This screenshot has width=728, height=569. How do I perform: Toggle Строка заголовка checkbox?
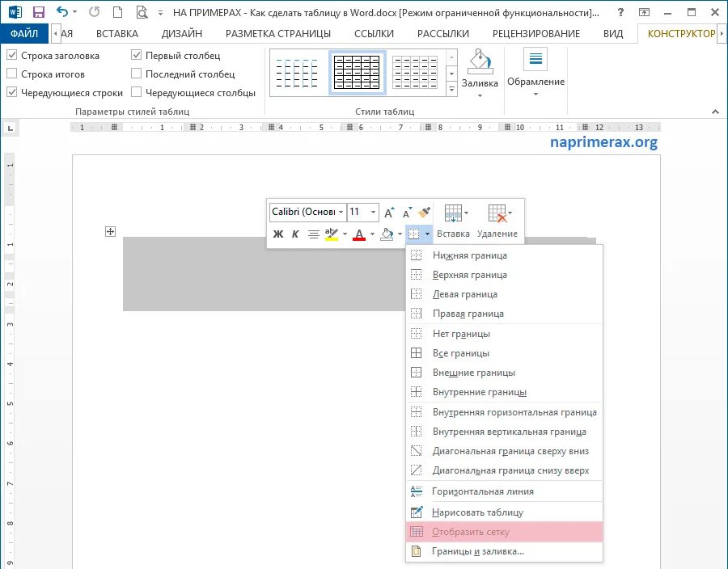(12, 55)
